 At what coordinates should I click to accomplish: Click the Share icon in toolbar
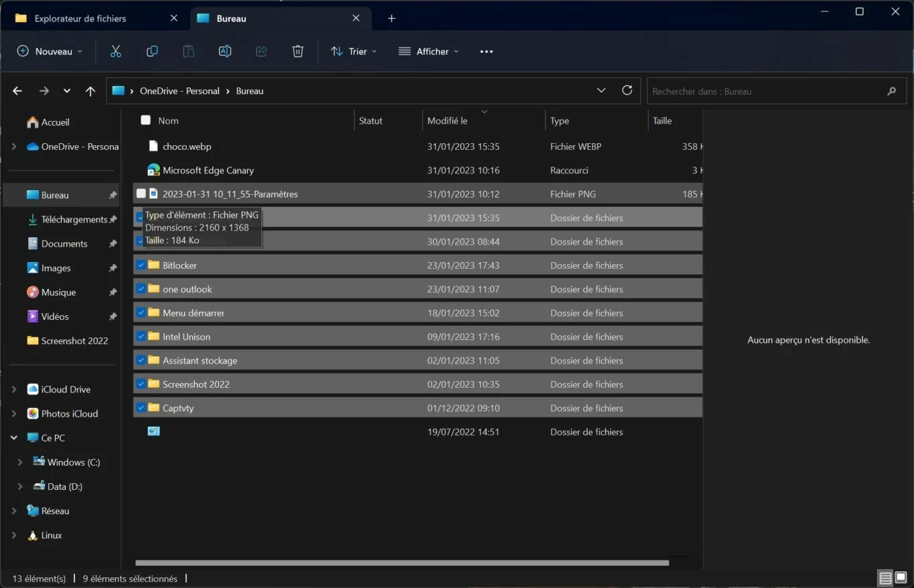pos(261,51)
